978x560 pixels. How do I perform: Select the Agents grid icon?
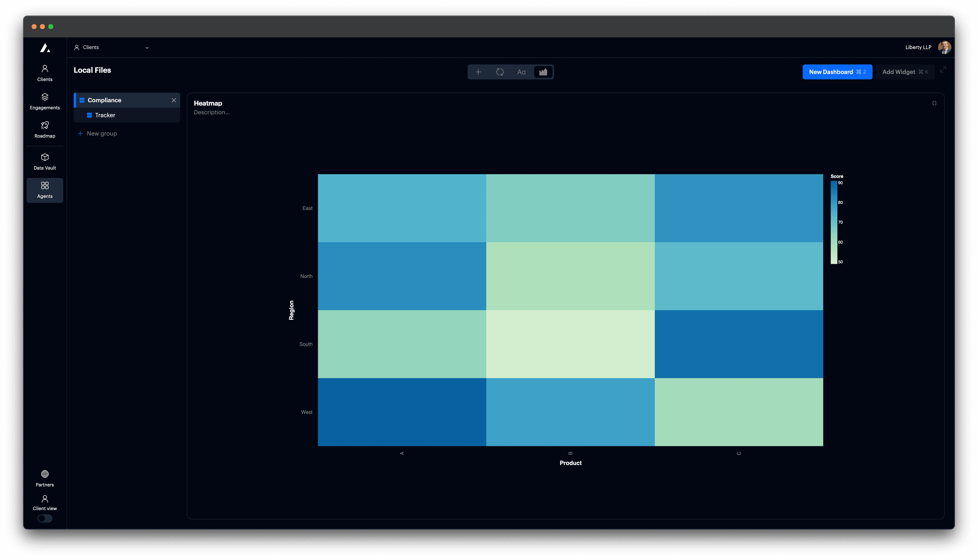point(45,189)
